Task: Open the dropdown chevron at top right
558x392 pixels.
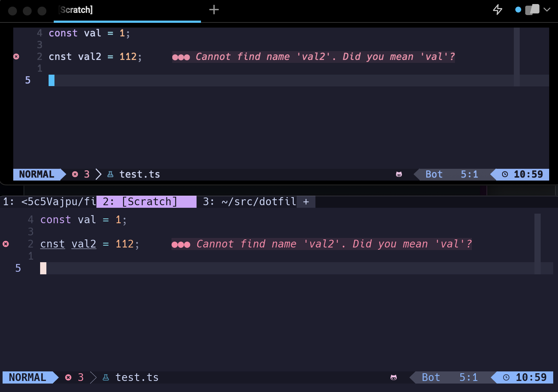Action: [x=547, y=10]
